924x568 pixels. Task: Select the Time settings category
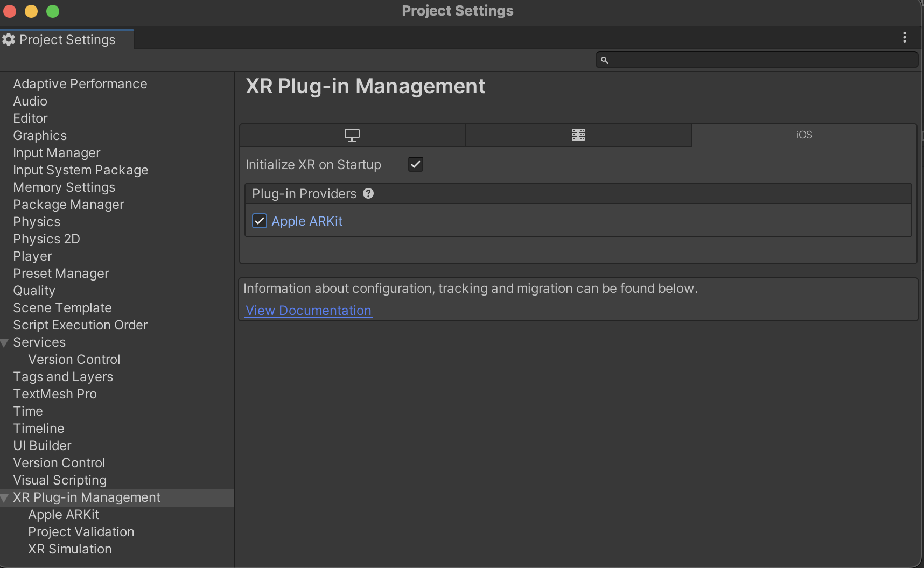[x=28, y=411]
